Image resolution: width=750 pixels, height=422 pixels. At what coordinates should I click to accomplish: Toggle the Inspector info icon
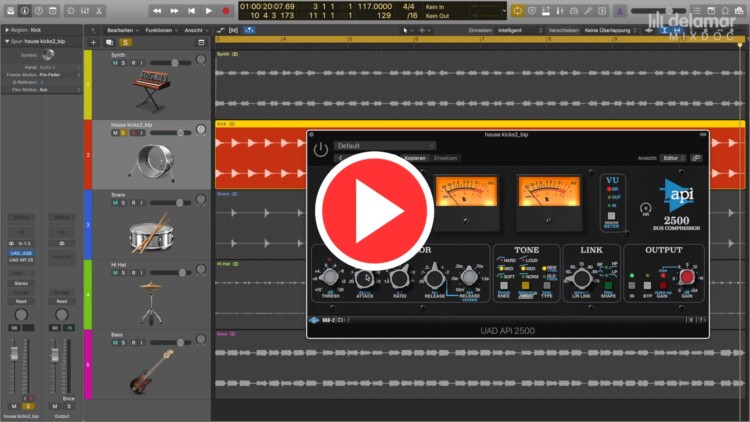25,11
